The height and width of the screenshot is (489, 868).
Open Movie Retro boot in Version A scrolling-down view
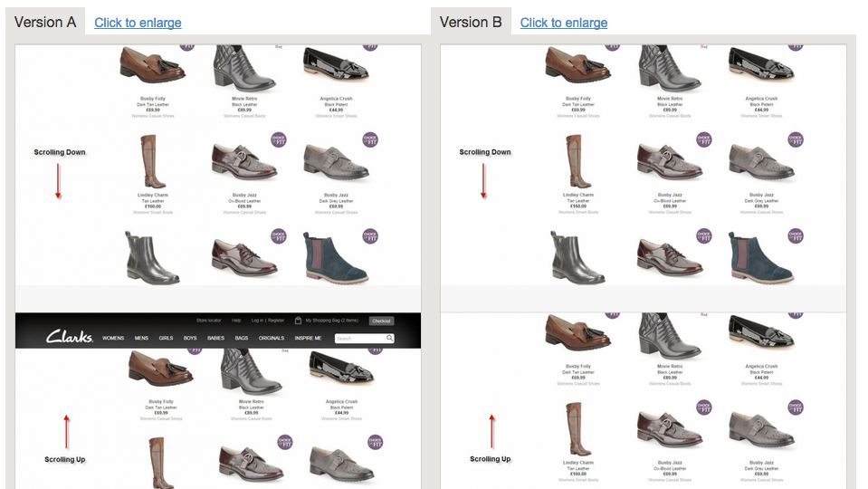coord(244,68)
